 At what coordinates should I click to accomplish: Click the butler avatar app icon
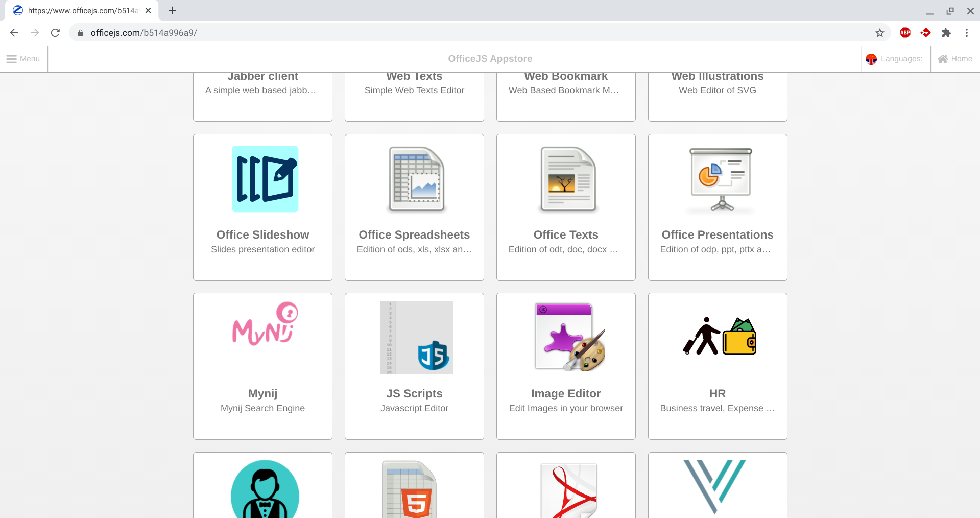coord(265,489)
